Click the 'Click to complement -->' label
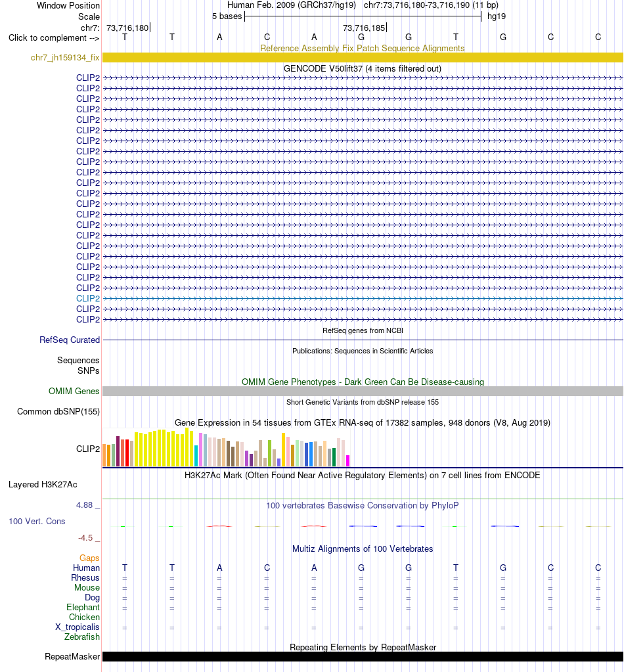Viewport: 624px width, 672px height. click(54, 37)
